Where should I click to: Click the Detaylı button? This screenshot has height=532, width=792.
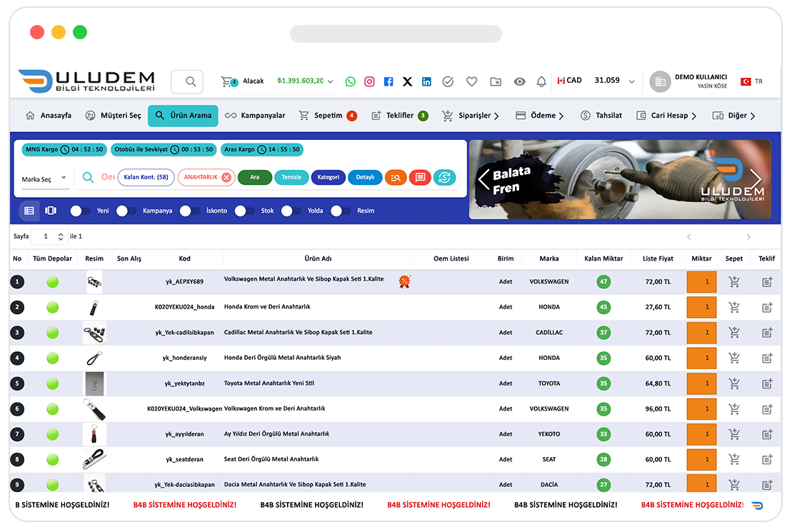click(x=365, y=177)
